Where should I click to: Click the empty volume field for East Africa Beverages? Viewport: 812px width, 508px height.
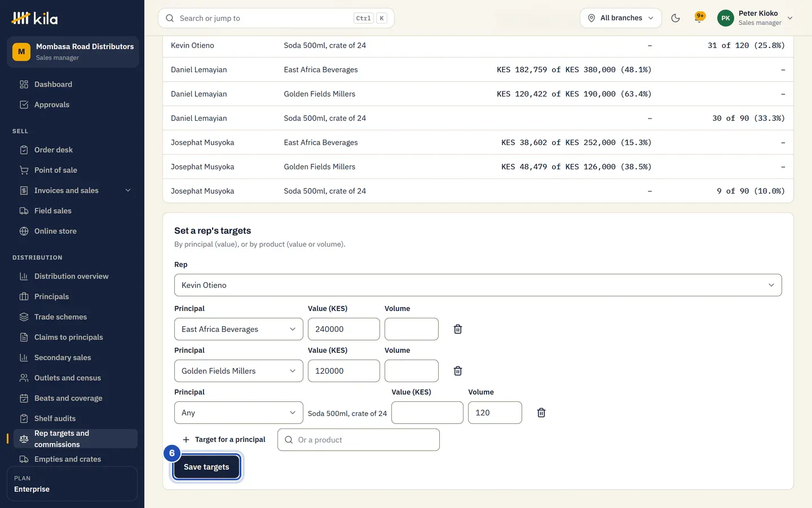[412, 329]
